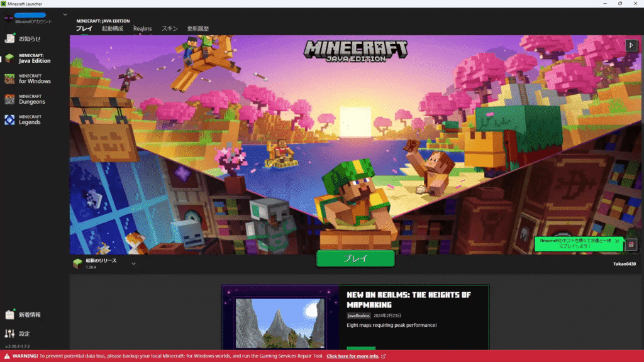View the 更新履歴 patch notes tab

[x=197, y=29]
